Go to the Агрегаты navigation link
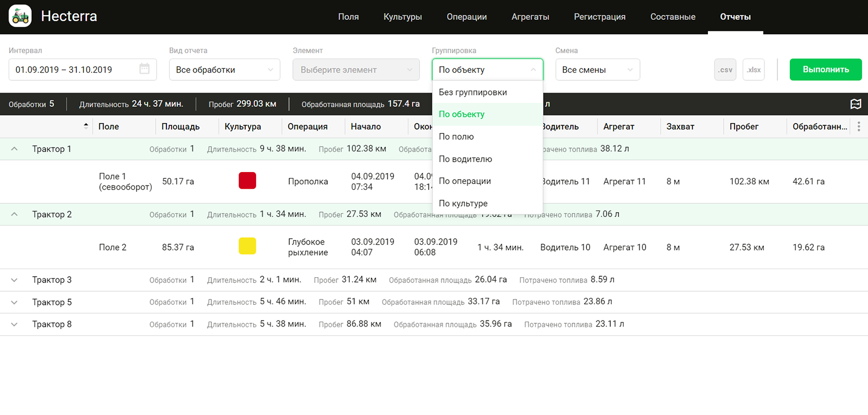Image resolution: width=868 pixels, height=415 pixels. pos(530,17)
